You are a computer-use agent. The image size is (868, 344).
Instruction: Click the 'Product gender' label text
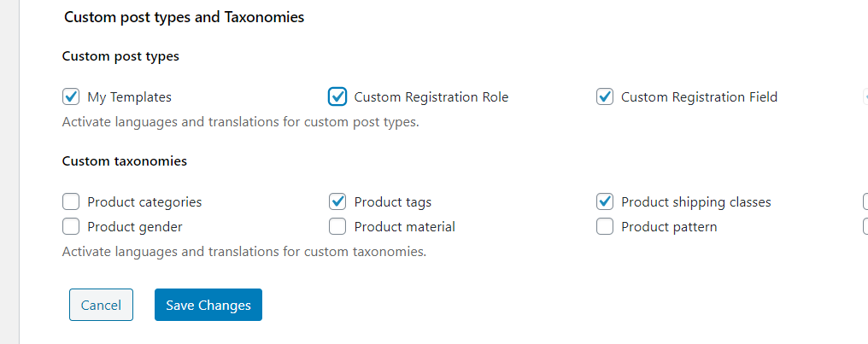pos(135,227)
